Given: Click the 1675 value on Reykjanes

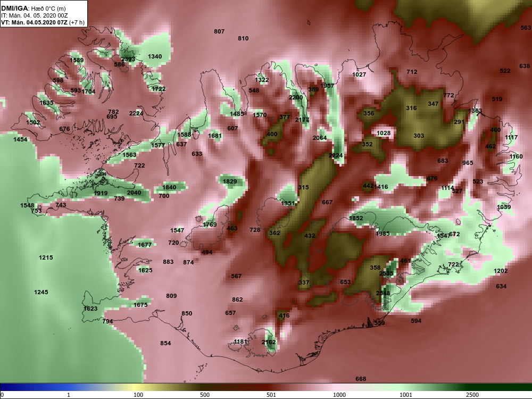Looking at the screenshot, I should coord(140,305).
